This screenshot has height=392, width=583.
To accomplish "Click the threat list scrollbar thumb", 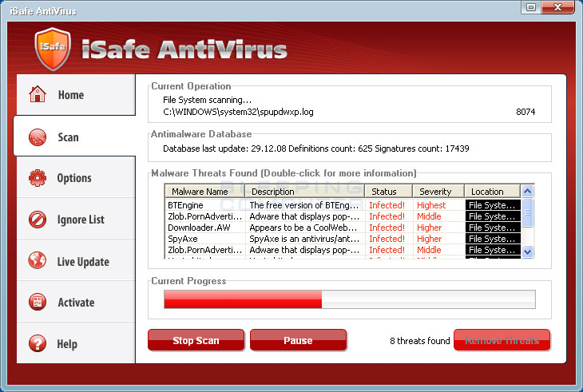I will 528,212.
